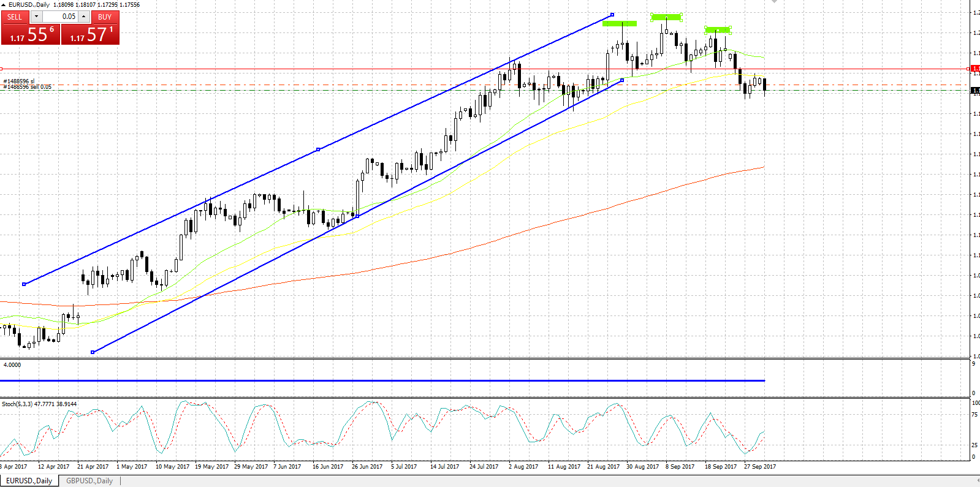Screen dimensions: 980x487
Task: Click the red horizontal line left handle
Action: coord(1,69)
